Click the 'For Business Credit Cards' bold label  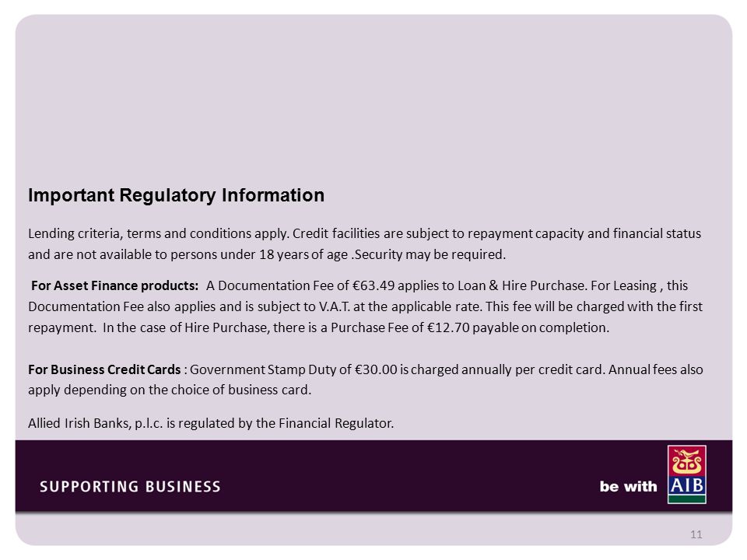(x=104, y=369)
